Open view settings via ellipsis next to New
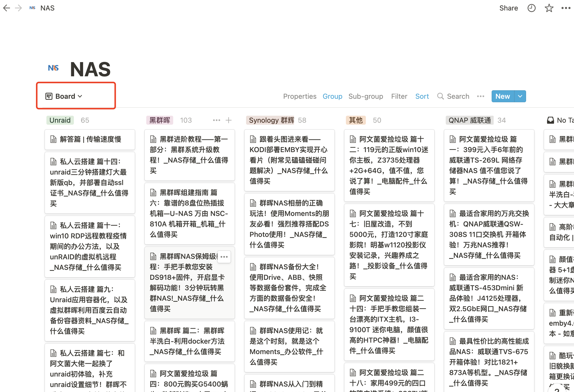The image size is (574, 392). coord(480,96)
